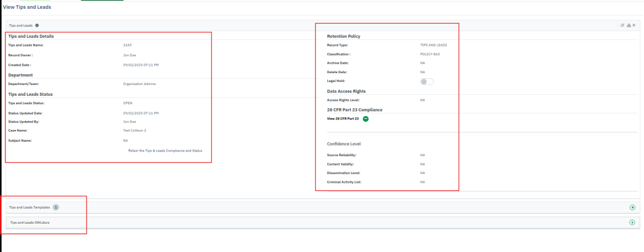The width and height of the screenshot is (644, 252).
Task: Close the Tips and Leads panel
Action: tap(634, 25)
